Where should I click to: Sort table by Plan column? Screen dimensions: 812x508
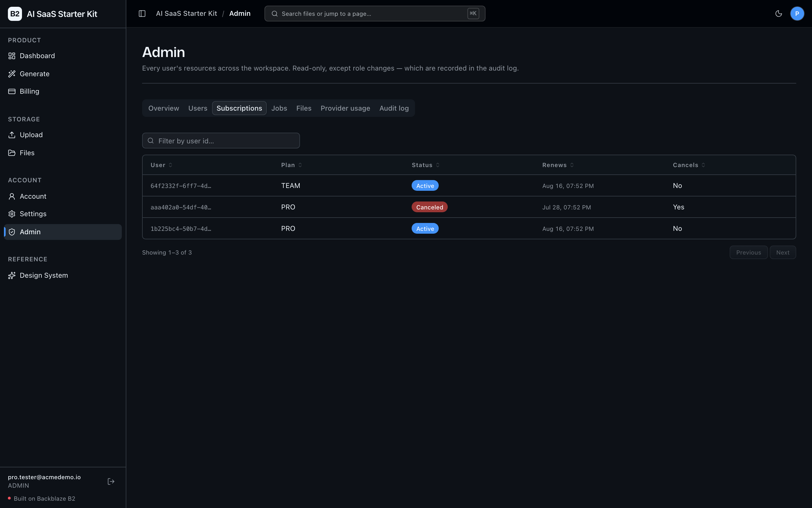[x=292, y=165]
